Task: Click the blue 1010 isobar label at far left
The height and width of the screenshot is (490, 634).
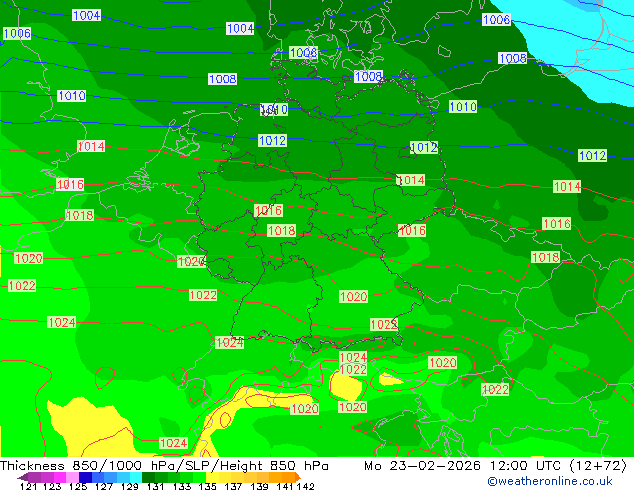Action: pyautogui.click(x=72, y=95)
